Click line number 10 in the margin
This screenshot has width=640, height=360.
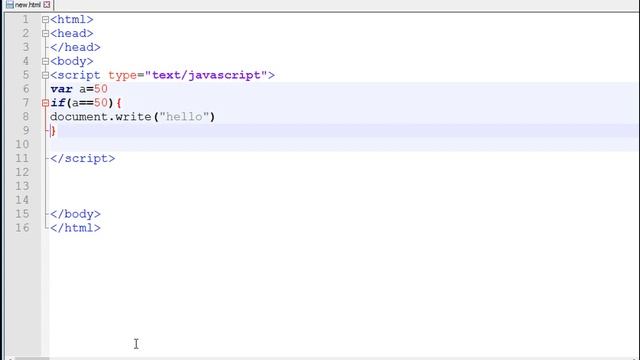click(22, 144)
